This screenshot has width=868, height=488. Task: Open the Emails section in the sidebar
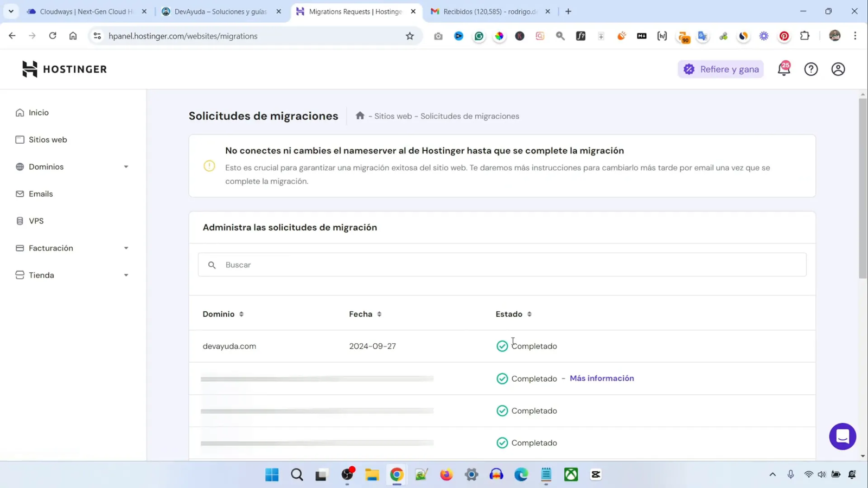(41, 194)
